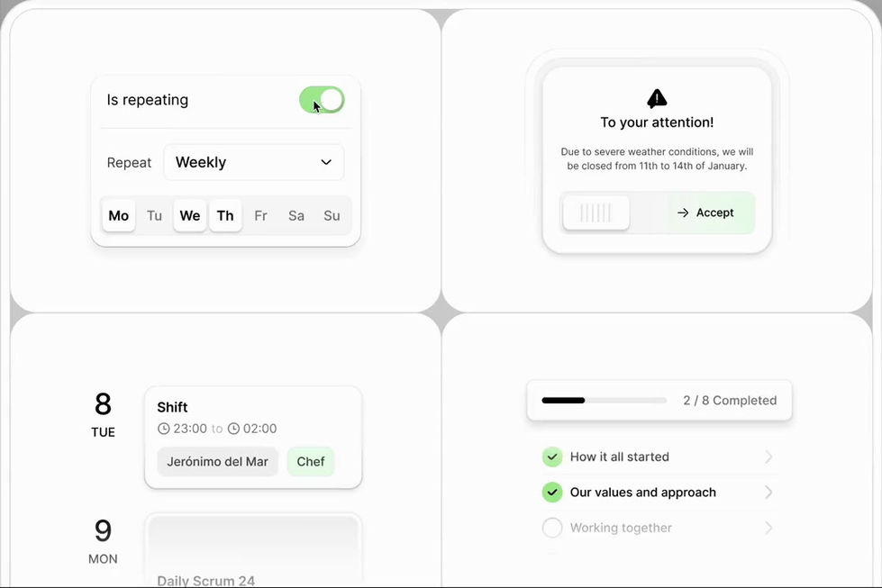Click the shift end time clock icon
The image size is (882, 588).
coord(233,429)
